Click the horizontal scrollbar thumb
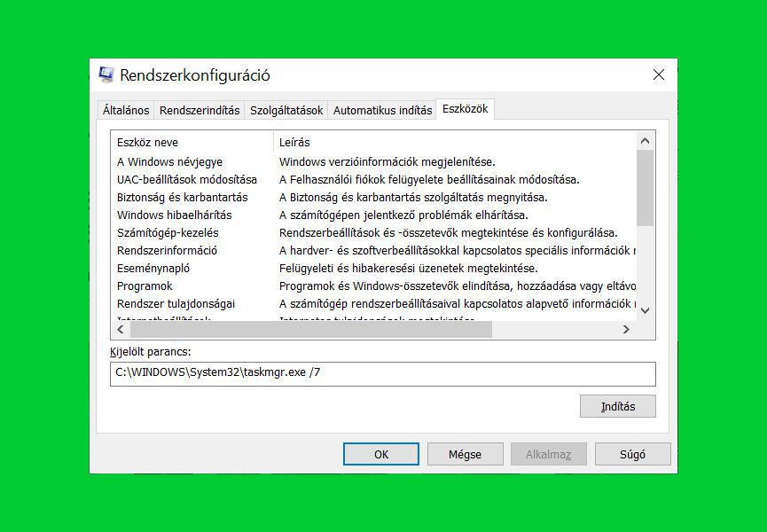Image resolution: width=767 pixels, height=532 pixels. click(x=311, y=330)
